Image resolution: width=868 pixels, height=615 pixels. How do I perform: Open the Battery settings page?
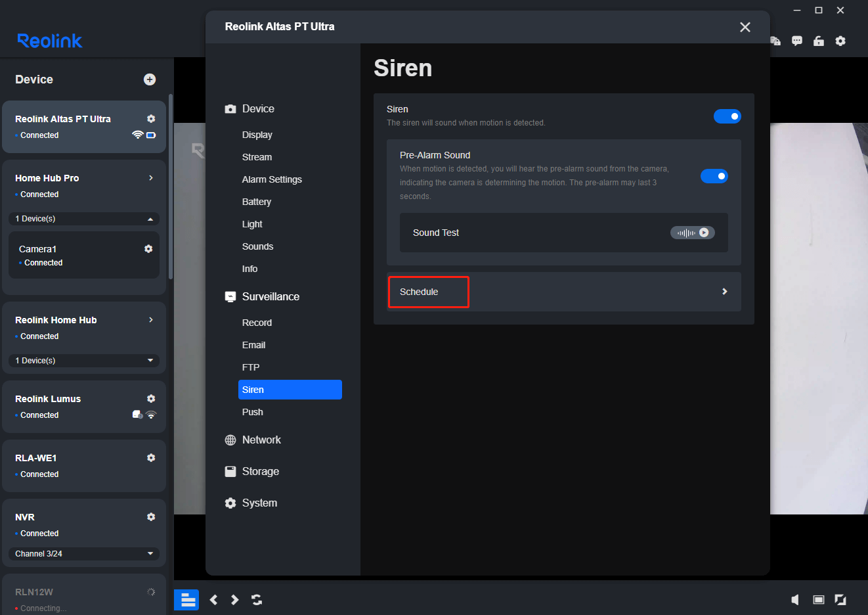click(257, 202)
